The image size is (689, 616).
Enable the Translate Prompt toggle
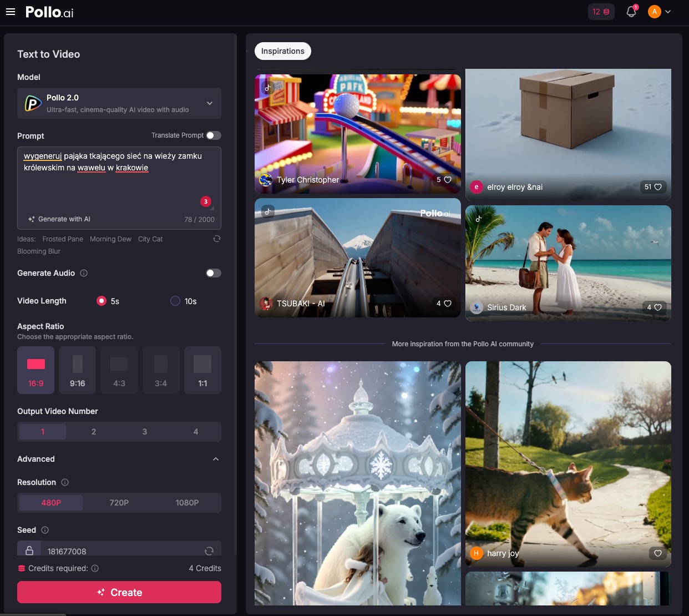[x=213, y=135]
